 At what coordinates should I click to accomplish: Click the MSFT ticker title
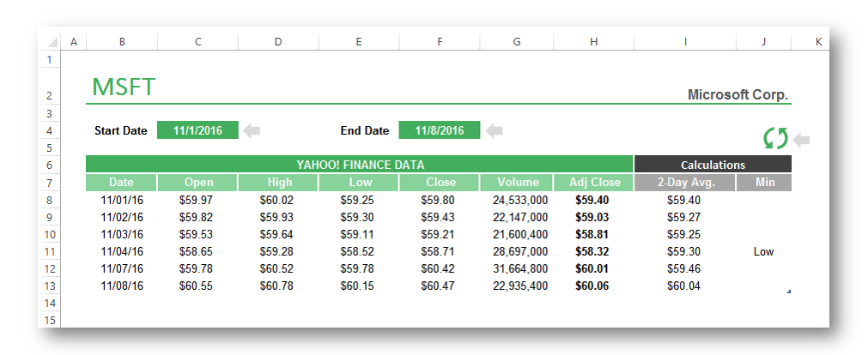124,87
